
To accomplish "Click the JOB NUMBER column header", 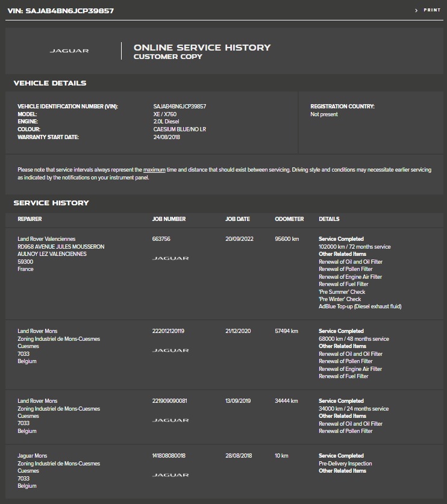I will tap(169, 219).
